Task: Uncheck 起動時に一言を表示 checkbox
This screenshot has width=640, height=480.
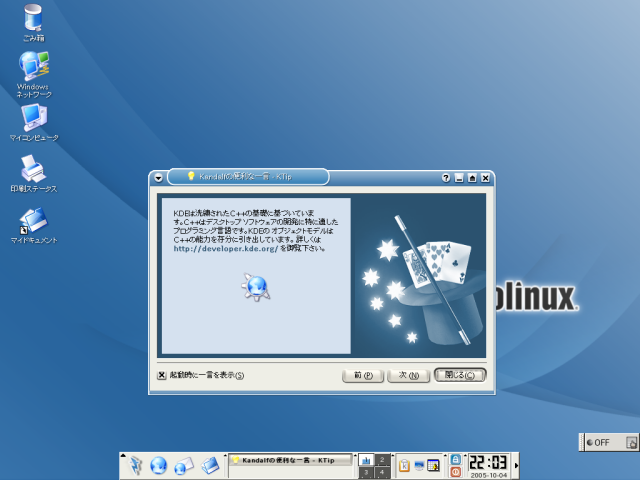Action: tap(162, 375)
